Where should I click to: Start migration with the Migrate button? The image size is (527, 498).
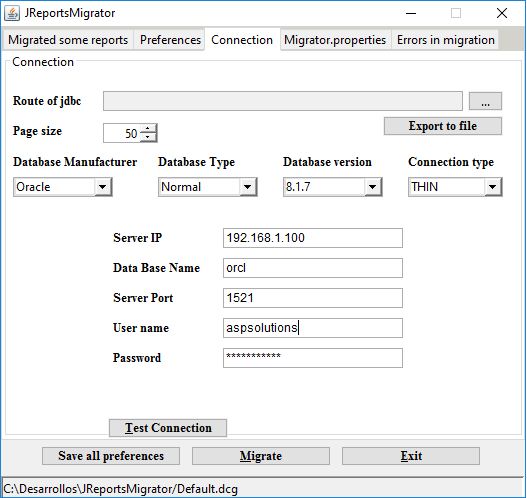(x=261, y=456)
